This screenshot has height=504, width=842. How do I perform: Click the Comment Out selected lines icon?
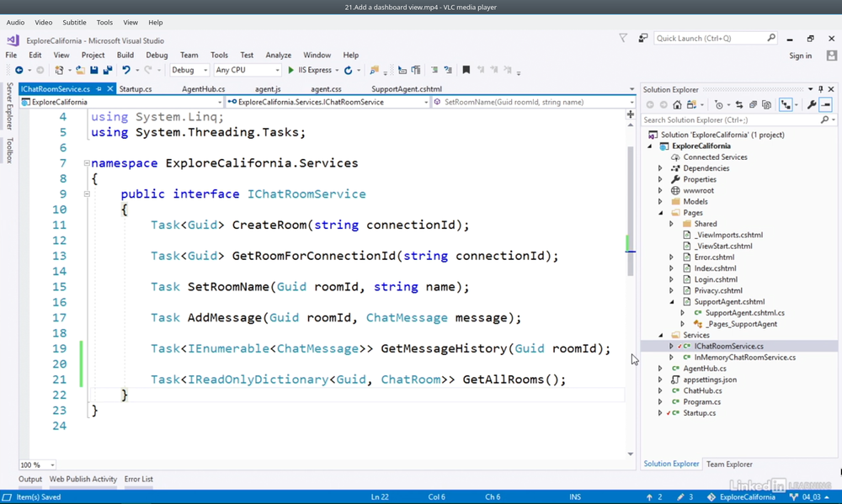coord(434,71)
